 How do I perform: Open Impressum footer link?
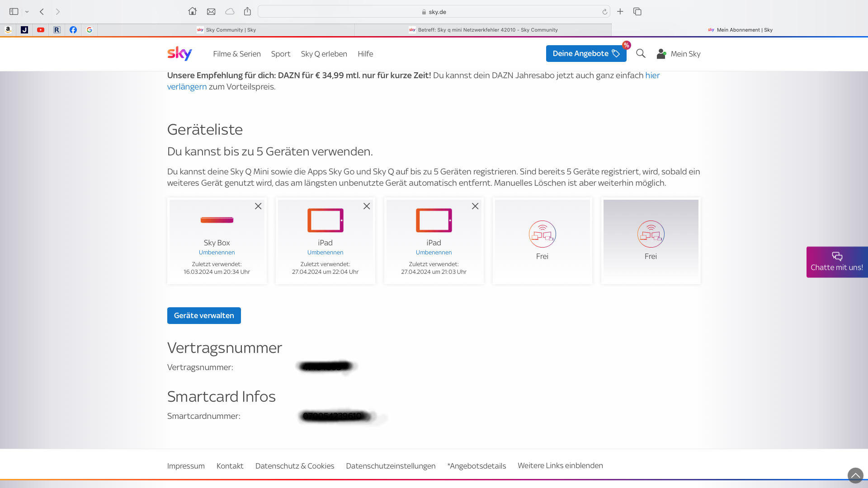(x=186, y=466)
